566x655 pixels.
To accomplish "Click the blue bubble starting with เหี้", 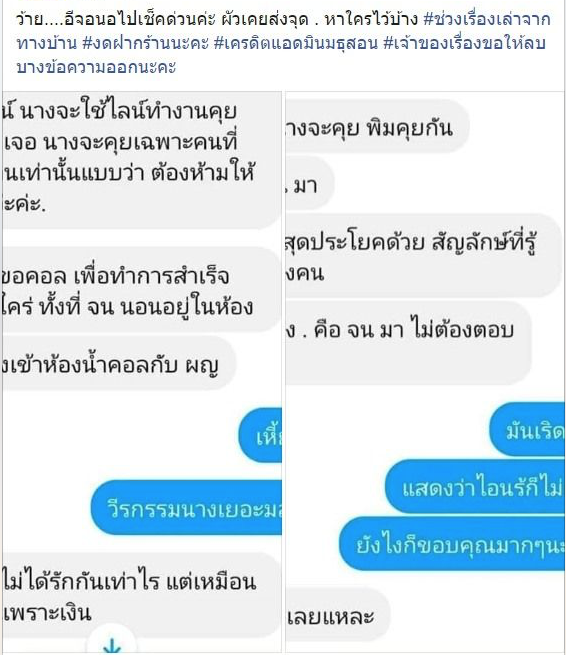I will [260, 435].
